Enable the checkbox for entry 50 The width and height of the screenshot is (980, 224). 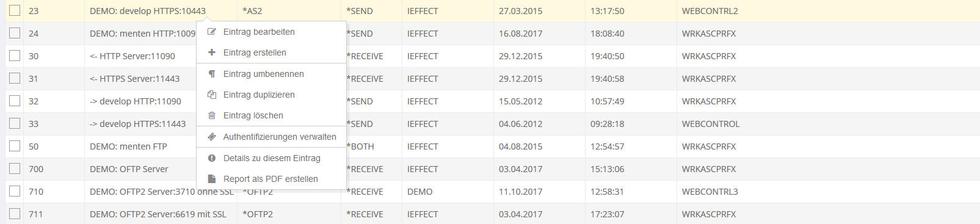click(x=15, y=146)
